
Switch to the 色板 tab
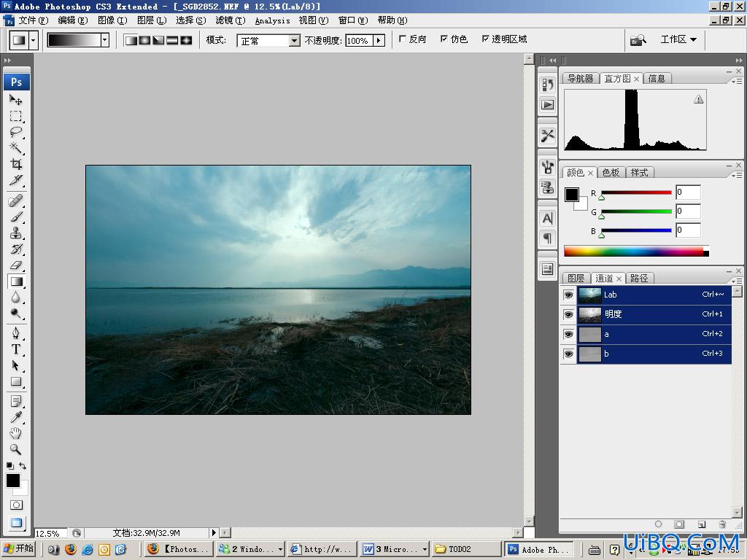click(x=611, y=172)
